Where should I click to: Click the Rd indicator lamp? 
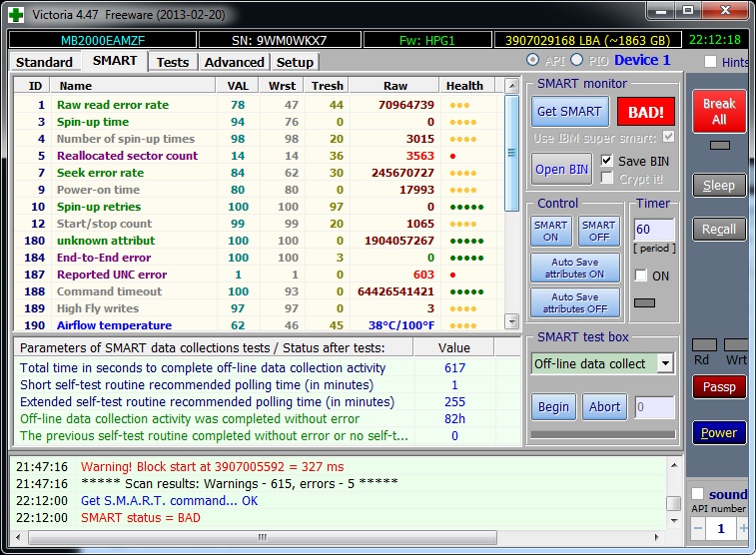(x=704, y=344)
